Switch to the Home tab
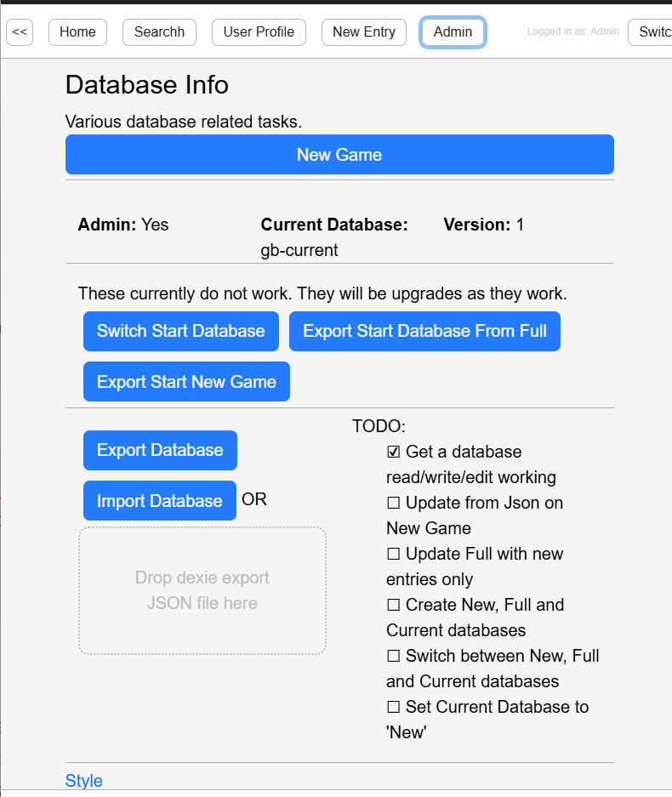Screen dimensions: 672x797 77,32
